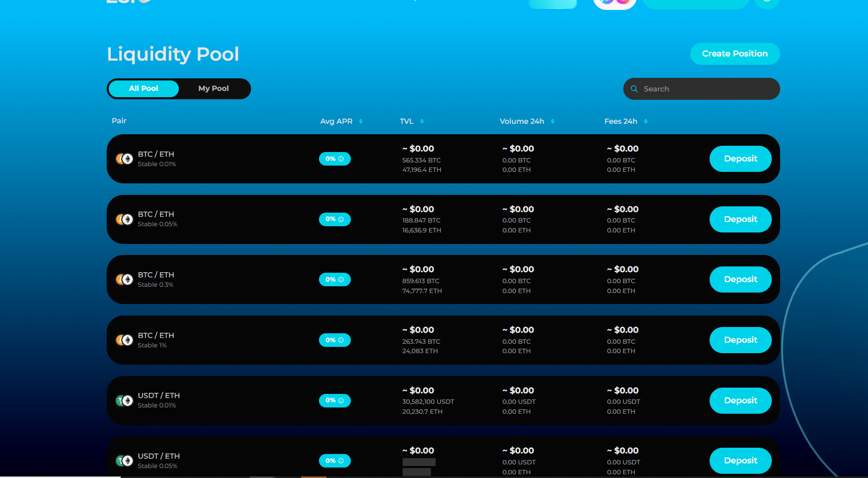The image size is (868, 478).
Task: Click the info icon on the BTC/ETH 0.3% APR badge
Action: 341,279
